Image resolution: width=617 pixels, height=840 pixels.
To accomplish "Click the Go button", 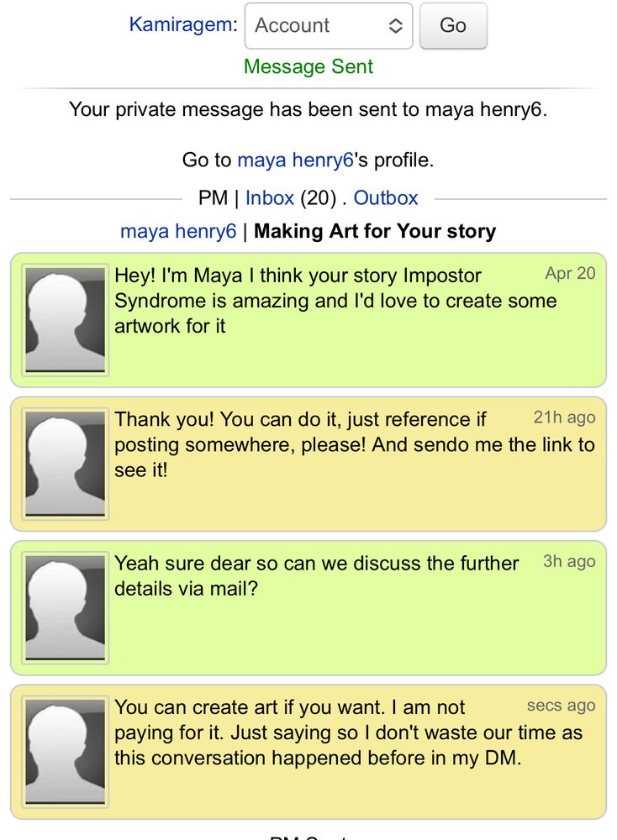I will tap(452, 26).
